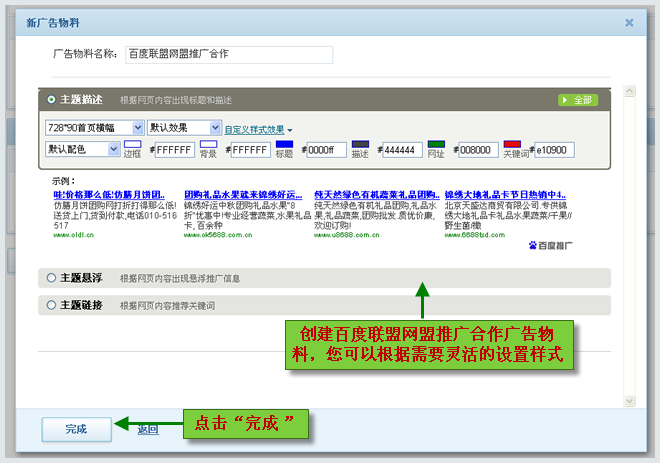This screenshot has width=660, height=463.
Task: Open ad link 锦绣大地礼品卡节日热销中4..
Action: (x=505, y=195)
